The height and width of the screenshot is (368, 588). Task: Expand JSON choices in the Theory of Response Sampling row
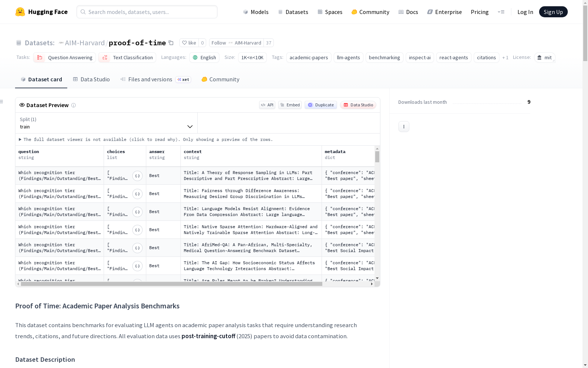point(137,176)
